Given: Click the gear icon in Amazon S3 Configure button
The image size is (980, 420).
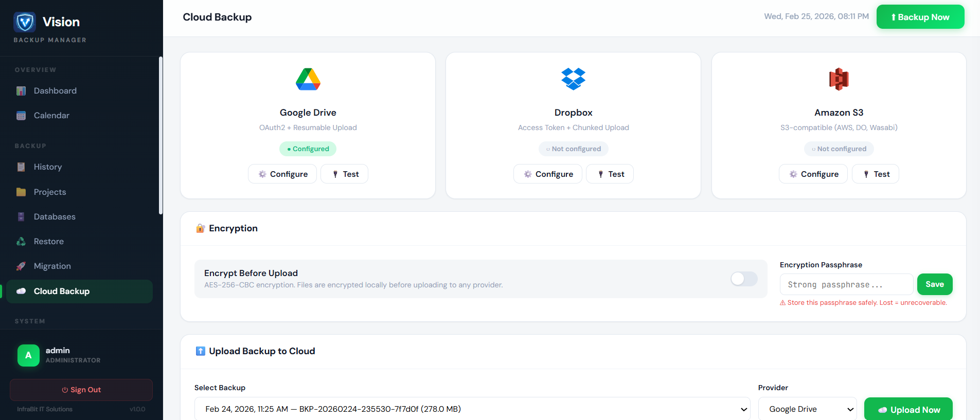Looking at the screenshot, I should click(x=793, y=174).
